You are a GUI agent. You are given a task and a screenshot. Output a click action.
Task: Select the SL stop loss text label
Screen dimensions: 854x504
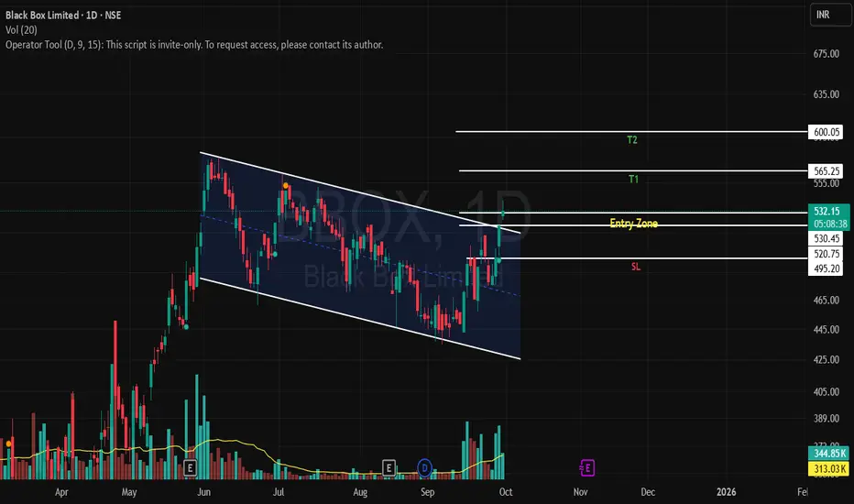tap(636, 267)
